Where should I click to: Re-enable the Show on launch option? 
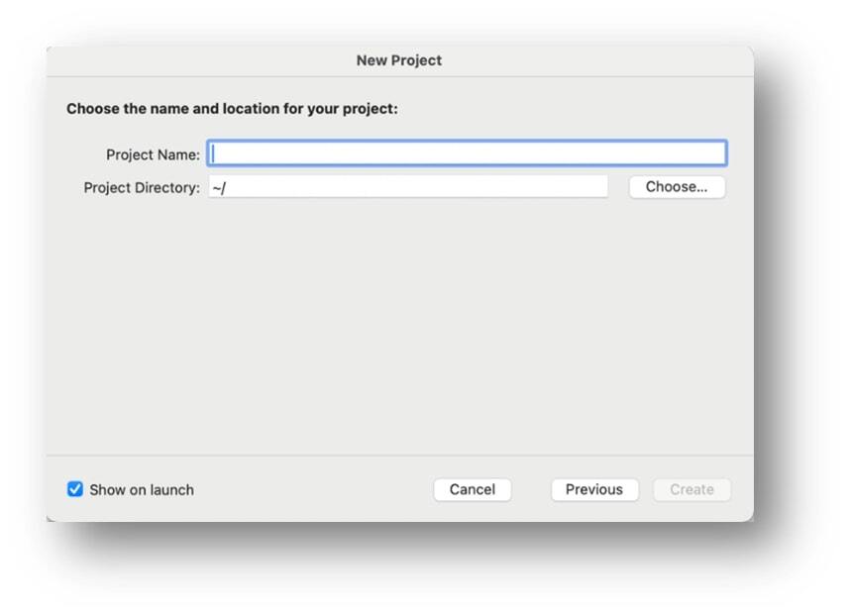click(x=72, y=489)
